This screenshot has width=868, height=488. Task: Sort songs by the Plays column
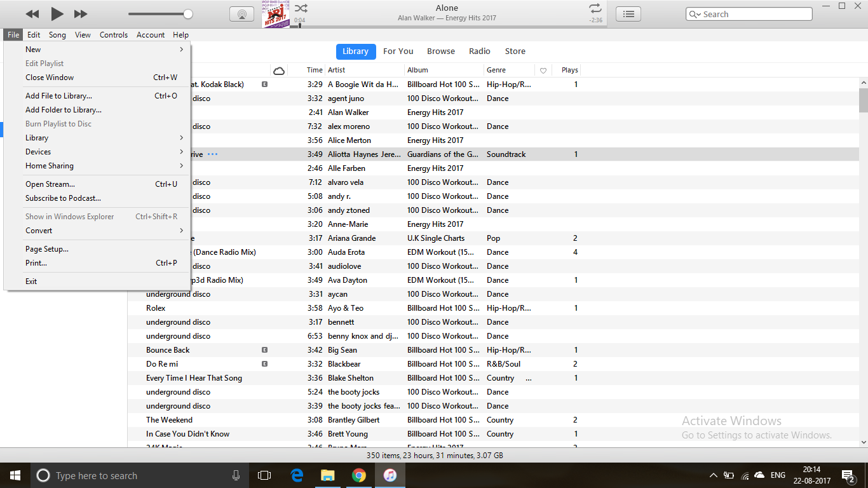[569, 70]
